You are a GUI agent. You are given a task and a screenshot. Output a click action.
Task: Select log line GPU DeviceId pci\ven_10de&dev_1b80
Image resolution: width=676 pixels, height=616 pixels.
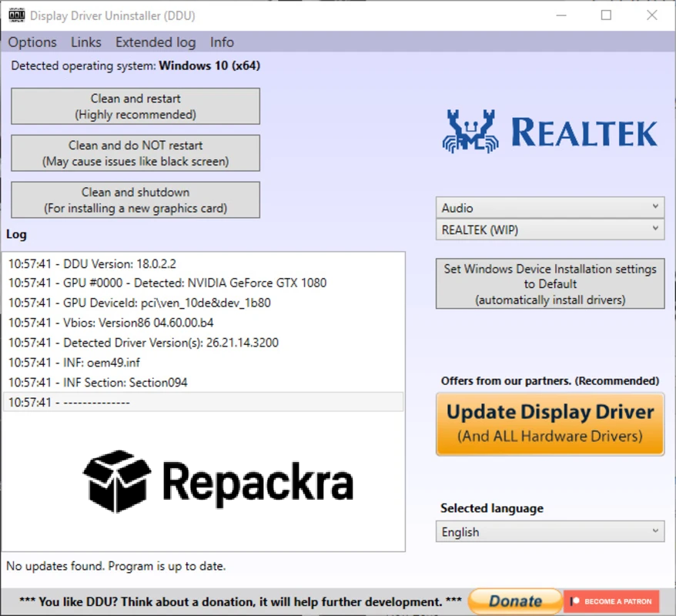pyautogui.click(x=203, y=303)
